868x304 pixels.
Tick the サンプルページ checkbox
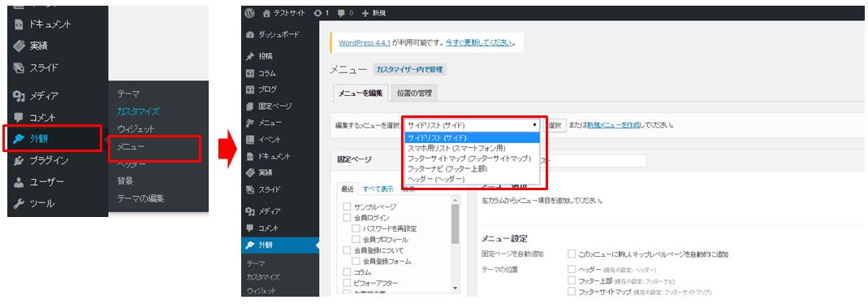click(x=347, y=207)
